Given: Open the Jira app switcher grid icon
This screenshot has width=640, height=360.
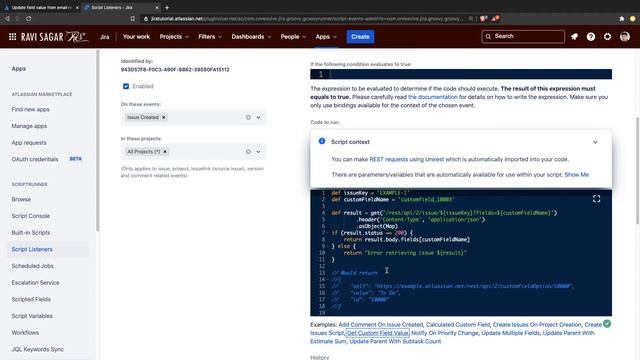Looking at the screenshot, I should click(x=13, y=37).
